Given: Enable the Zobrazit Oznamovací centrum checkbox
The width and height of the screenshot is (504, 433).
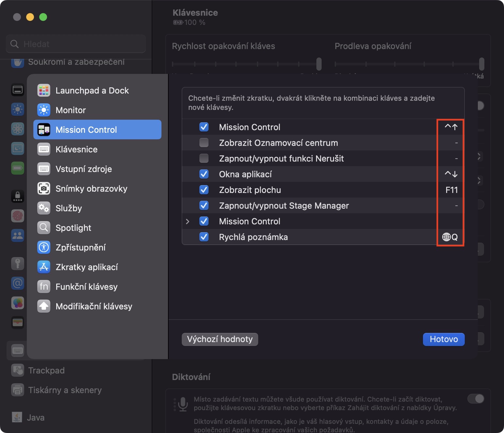Looking at the screenshot, I should click(x=204, y=143).
